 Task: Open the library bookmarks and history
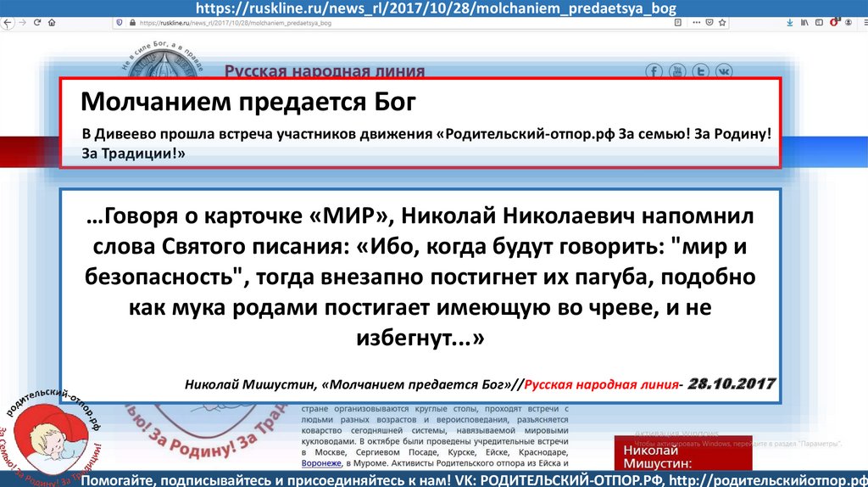[x=804, y=23]
